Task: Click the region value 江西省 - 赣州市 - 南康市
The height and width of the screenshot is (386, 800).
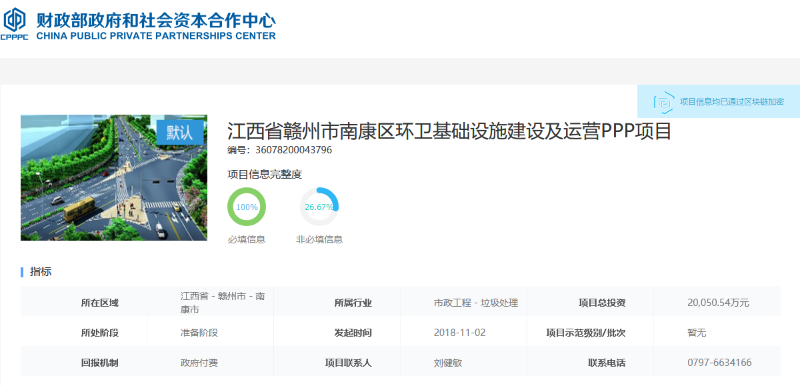Action: coord(222,302)
